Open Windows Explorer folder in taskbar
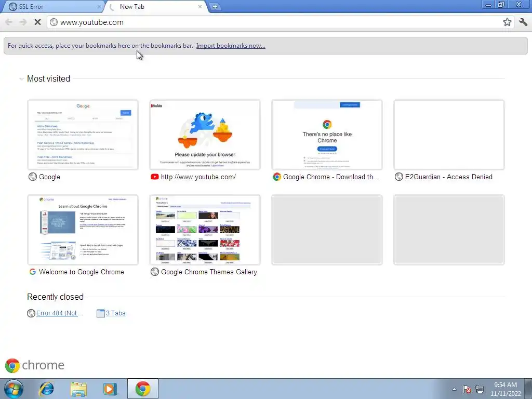This screenshot has width=532, height=399. [x=78, y=389]
